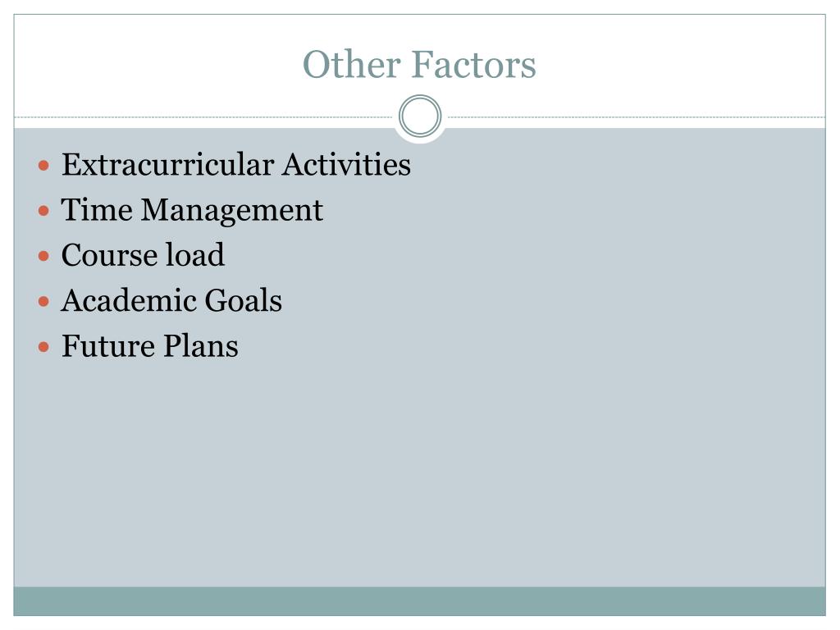Select the 'Future Plans' bullet text
This screenshot has width=840, height=630.
(x=150, y=346)
